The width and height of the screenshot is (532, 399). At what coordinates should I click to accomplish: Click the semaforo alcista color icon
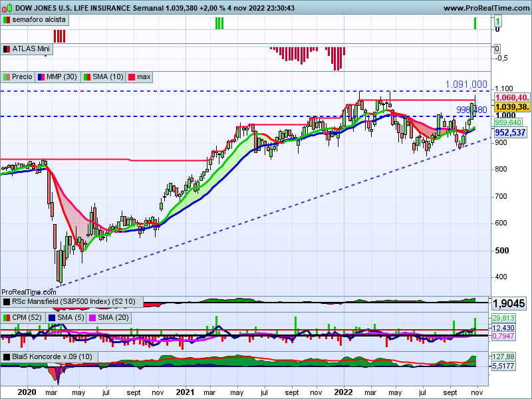pyautogui.click(x=7, y=20)
